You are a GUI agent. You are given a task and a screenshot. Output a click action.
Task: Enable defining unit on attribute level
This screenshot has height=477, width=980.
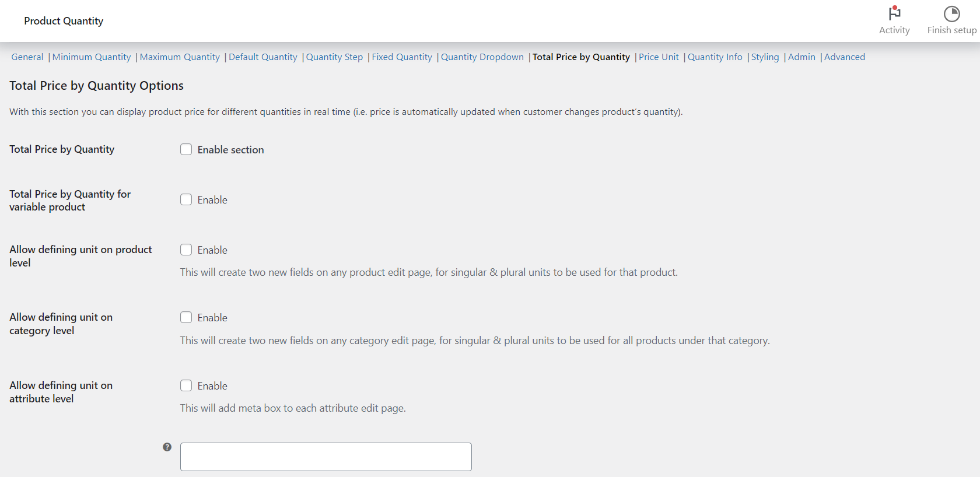185,385
